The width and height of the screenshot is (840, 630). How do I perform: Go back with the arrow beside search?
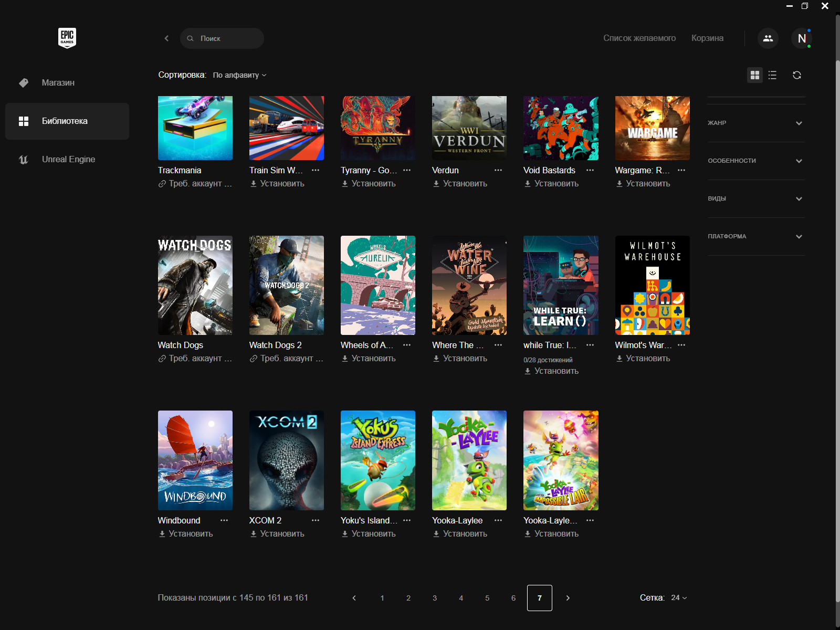pos(166,38)
